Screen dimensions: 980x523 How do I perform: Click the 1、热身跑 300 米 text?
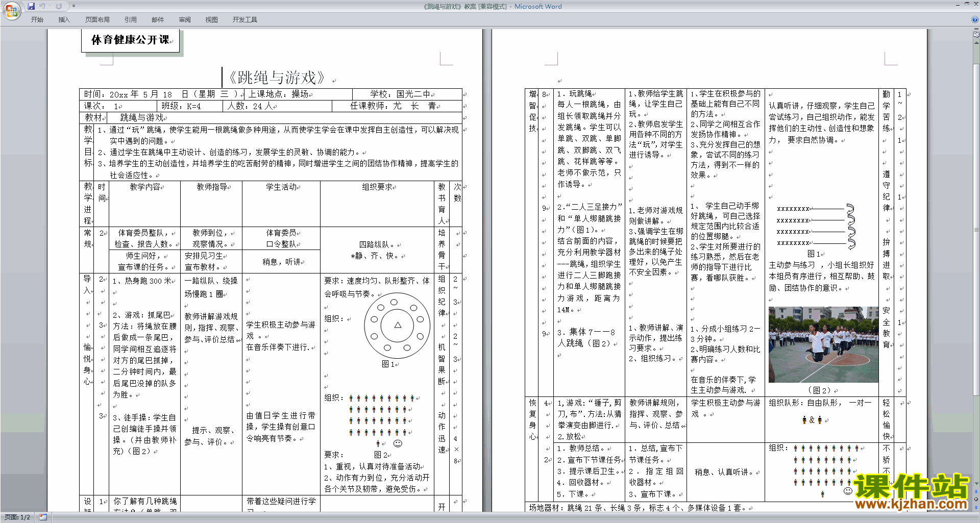[142, 281]
